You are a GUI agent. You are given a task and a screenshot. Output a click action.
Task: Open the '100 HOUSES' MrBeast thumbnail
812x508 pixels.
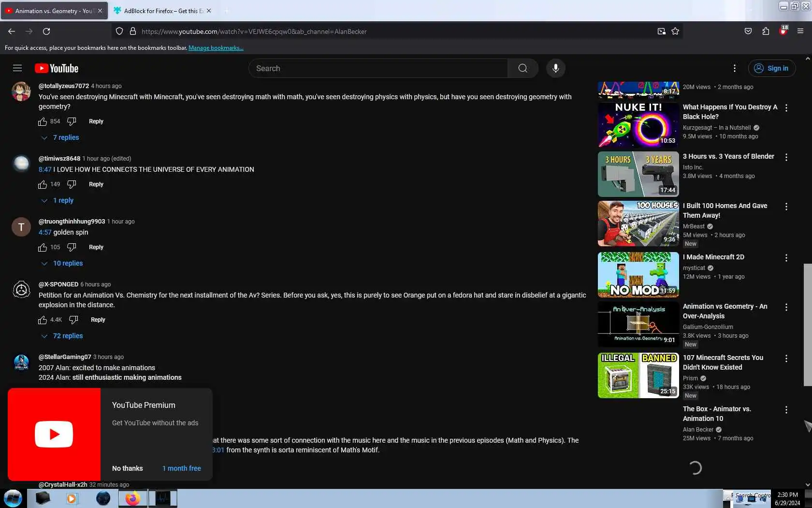pos(638,223)
